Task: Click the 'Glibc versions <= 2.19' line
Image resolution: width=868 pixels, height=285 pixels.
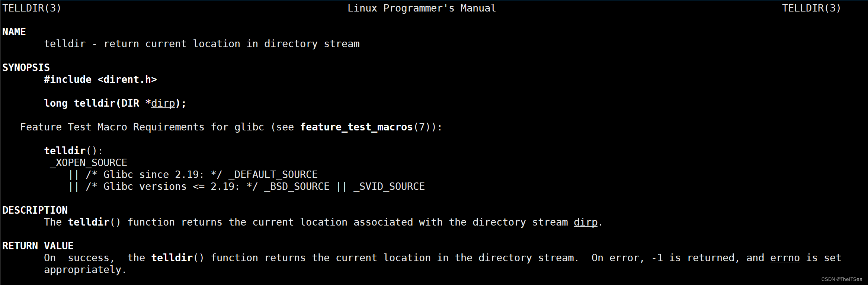Action: [247, 187]
